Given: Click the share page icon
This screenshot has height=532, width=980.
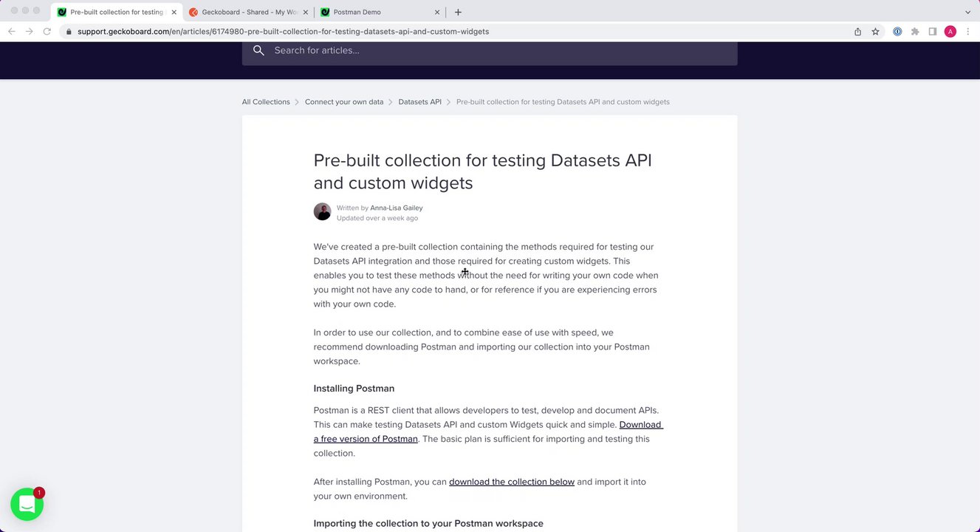Looking at the screenshot, I should 857,32.
